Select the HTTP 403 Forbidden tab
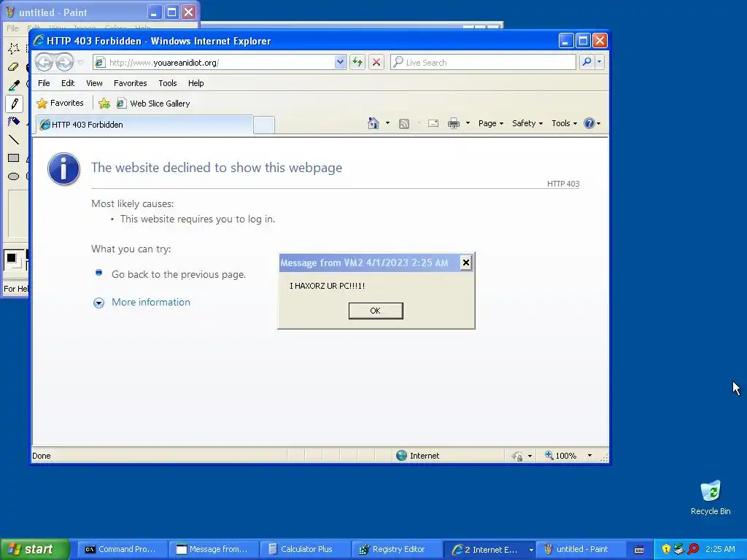The height and width of the screenshot is (560, 747). pos(143,125)
